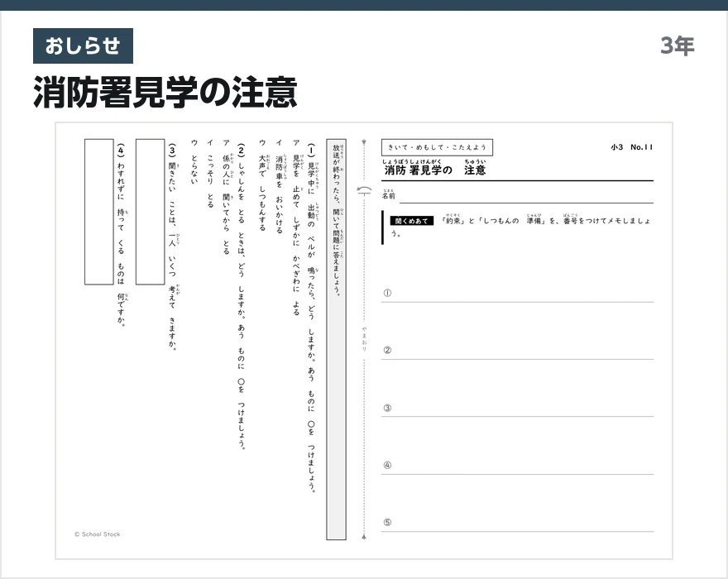Click question (1) about the 出動の ベル
This screenshot has height=579, width=728.
pyautogui.click(x=311, y=318)
